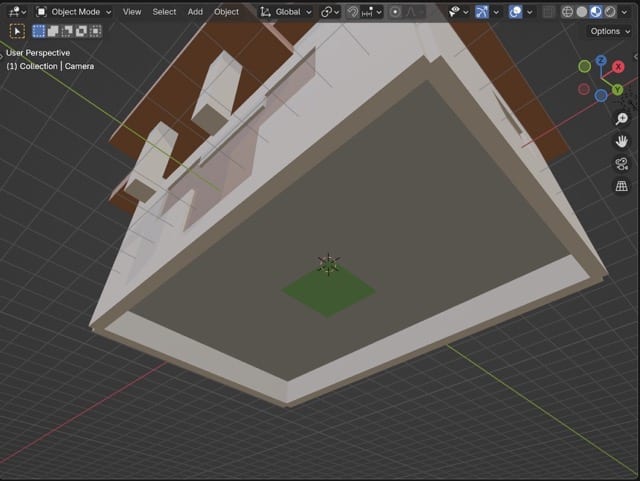Open the Add menu
640x481 pixels.
tap(195, 12)
